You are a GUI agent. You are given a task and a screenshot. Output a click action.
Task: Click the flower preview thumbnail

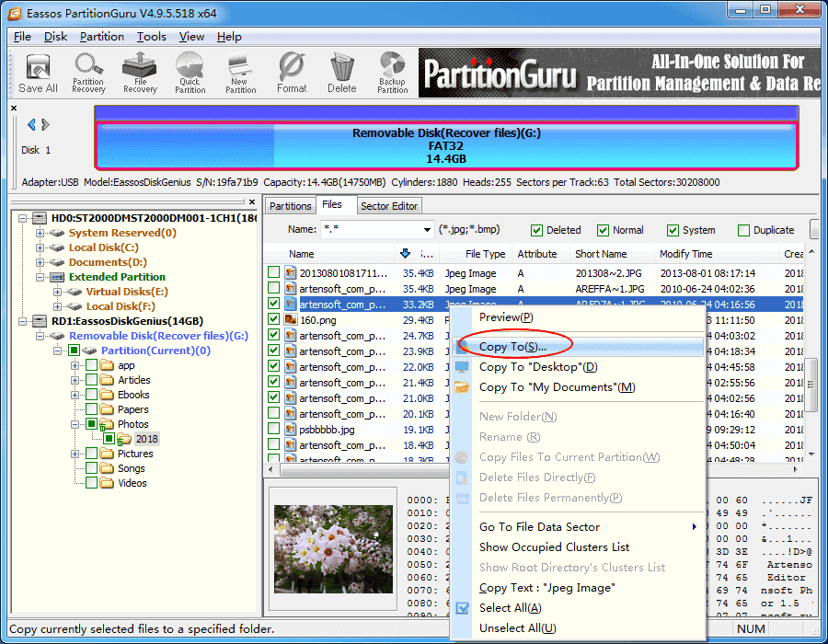tap(333, 549)
